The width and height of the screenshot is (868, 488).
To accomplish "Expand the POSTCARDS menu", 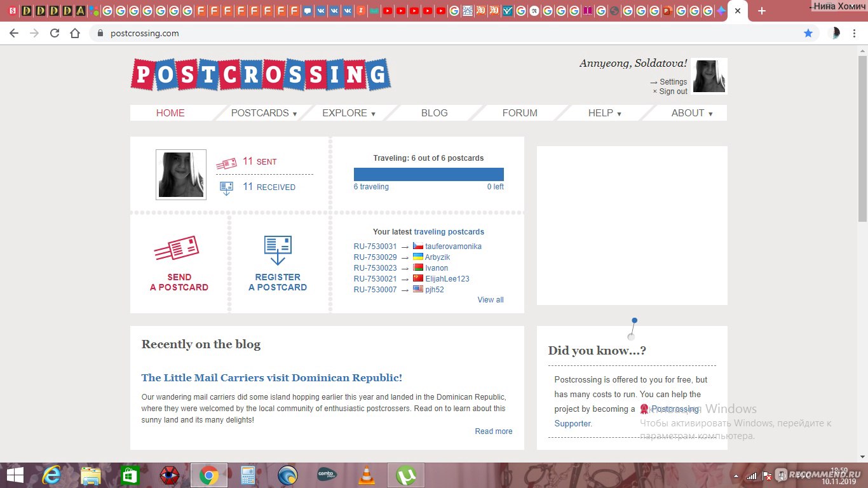I will [x=264, y=113].
